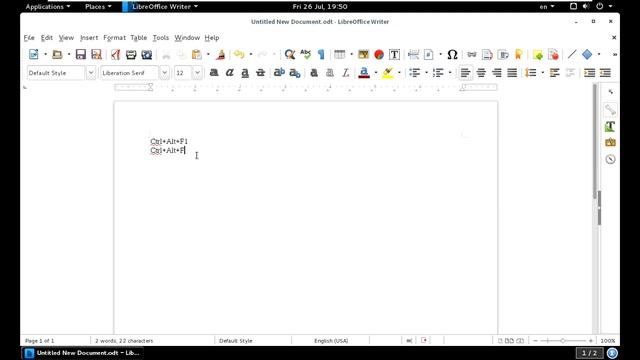Insert an image via the picture icon

(x=363, y=54)
